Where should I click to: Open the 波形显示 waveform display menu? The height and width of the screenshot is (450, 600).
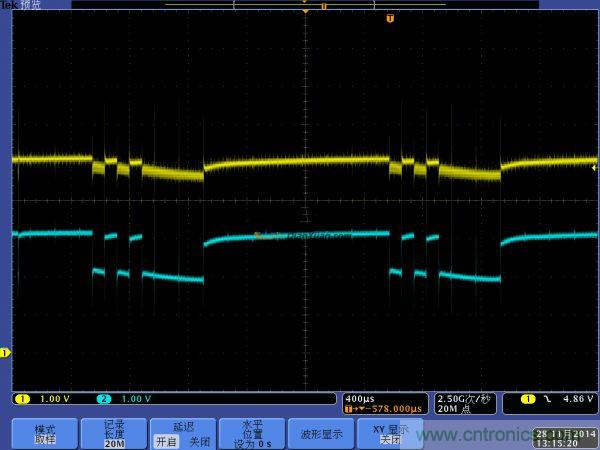320,434
